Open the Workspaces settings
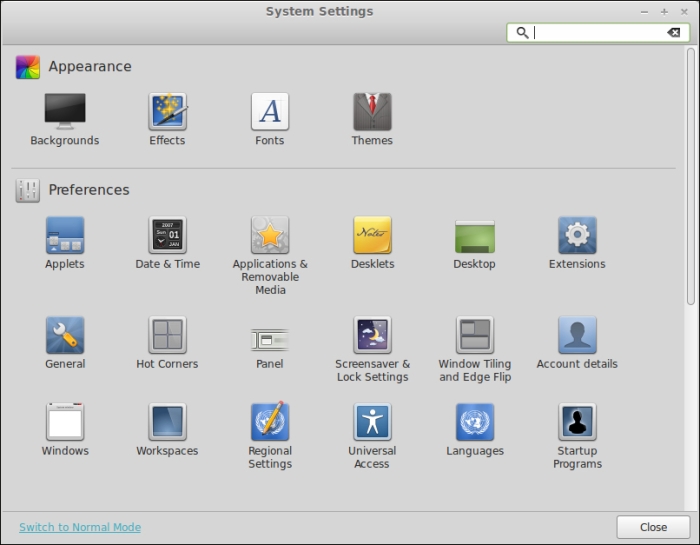 [167, 429]
